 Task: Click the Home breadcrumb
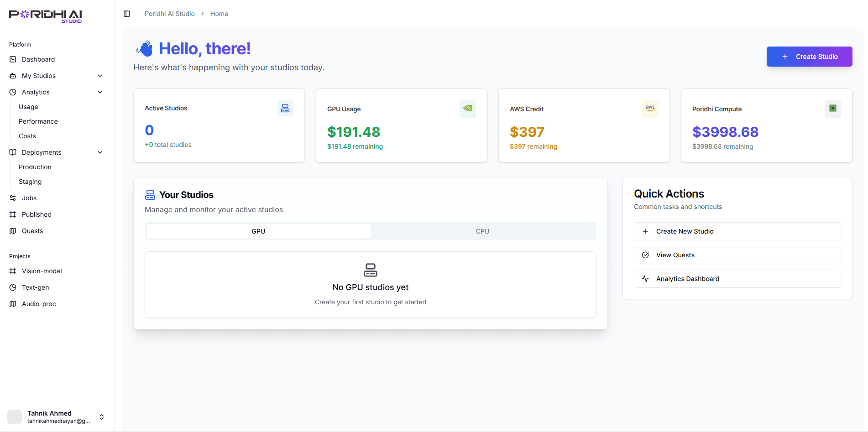(219, 14)
